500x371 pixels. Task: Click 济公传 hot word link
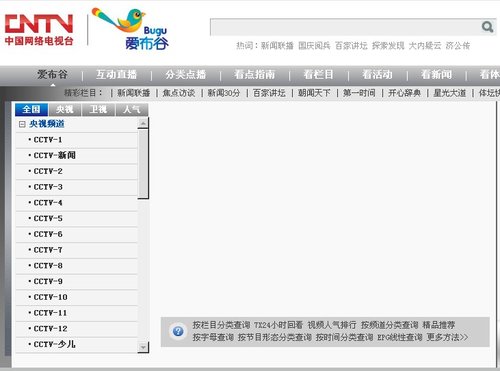click(458, 46)
